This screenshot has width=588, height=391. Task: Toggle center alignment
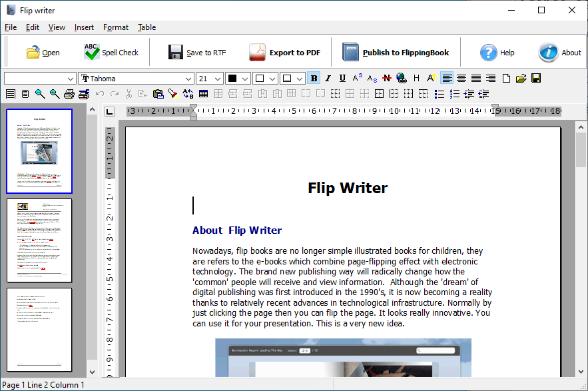click(461, 78)
